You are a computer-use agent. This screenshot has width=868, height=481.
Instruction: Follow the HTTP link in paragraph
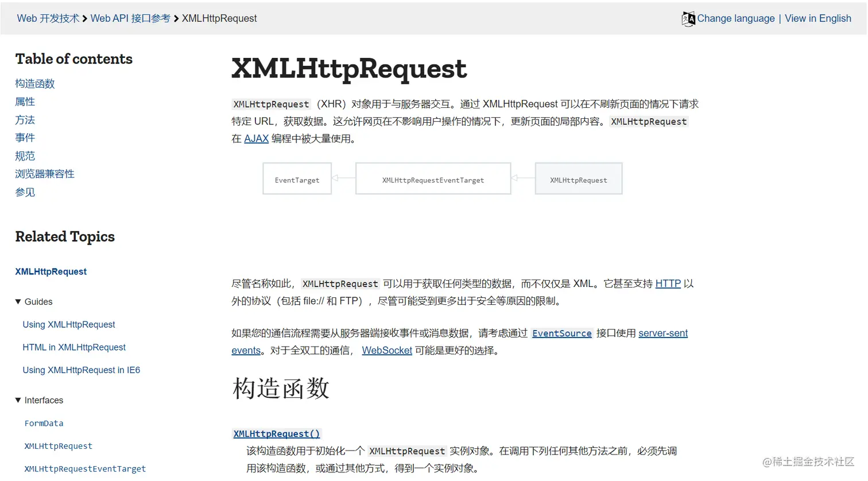point(668,284)
